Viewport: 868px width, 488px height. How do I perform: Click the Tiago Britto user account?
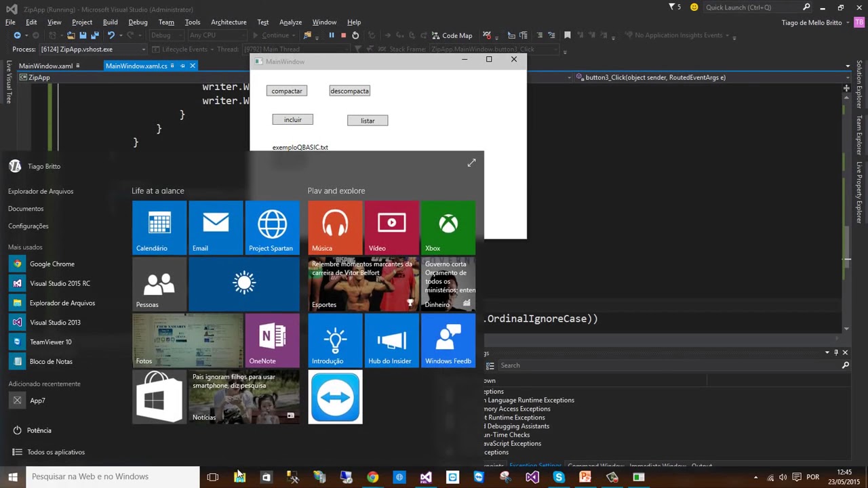[35, 166]
